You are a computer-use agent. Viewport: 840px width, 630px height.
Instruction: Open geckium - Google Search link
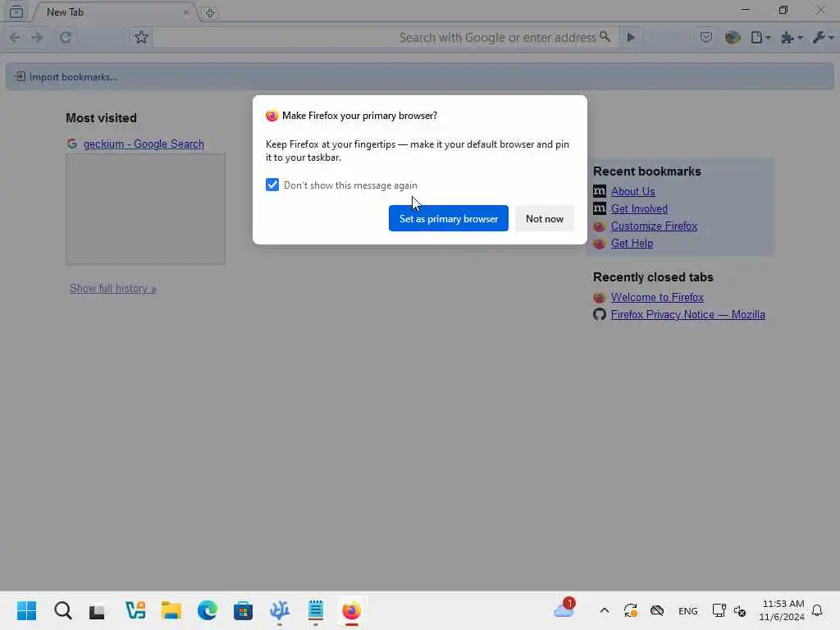tap(144, 144)
